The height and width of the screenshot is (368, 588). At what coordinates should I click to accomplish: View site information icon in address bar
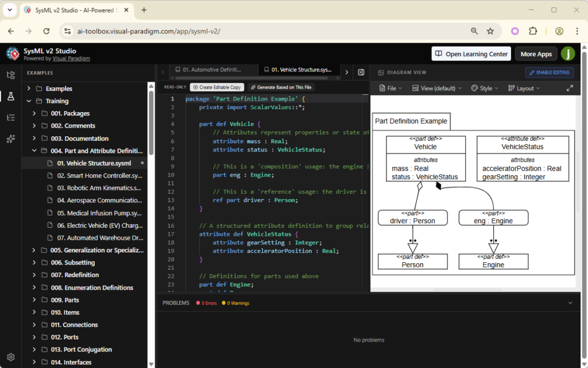pos(68,31)
